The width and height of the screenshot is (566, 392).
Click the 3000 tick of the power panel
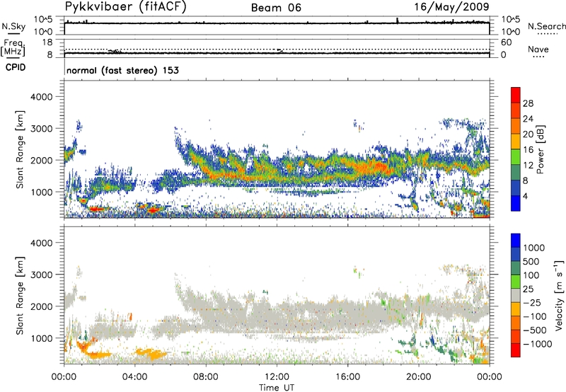click(42, 129)
